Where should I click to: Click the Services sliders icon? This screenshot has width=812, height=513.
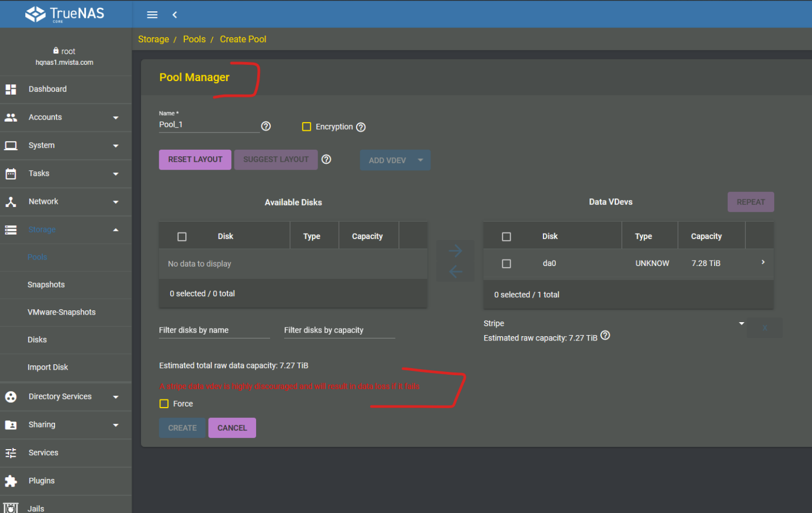pos(11,453)
